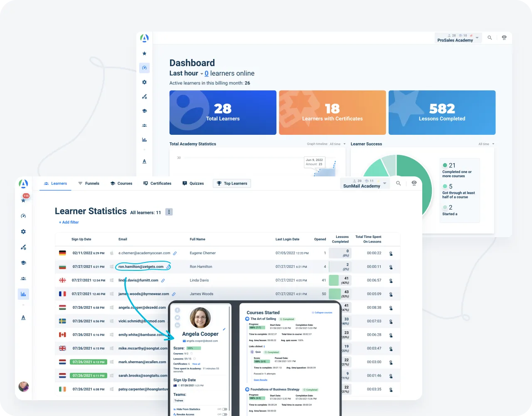532x416 pixels.
Task: Open the three-dot menu beside All learners
Action: pos(169,212)
